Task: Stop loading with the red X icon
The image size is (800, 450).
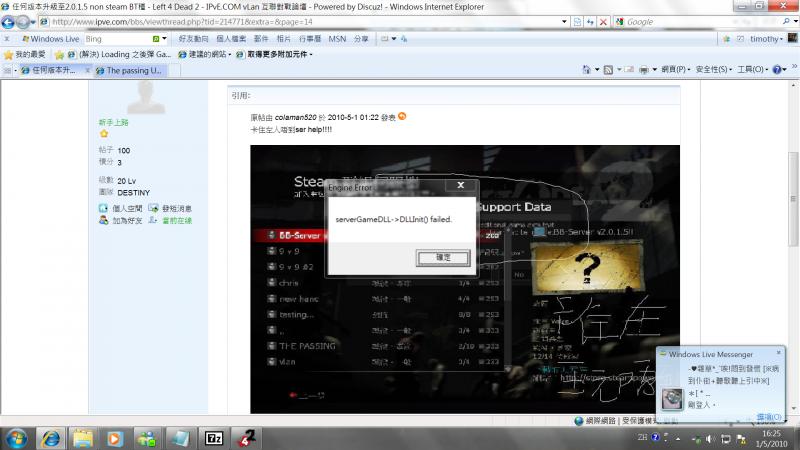Action: click(603, 22)
